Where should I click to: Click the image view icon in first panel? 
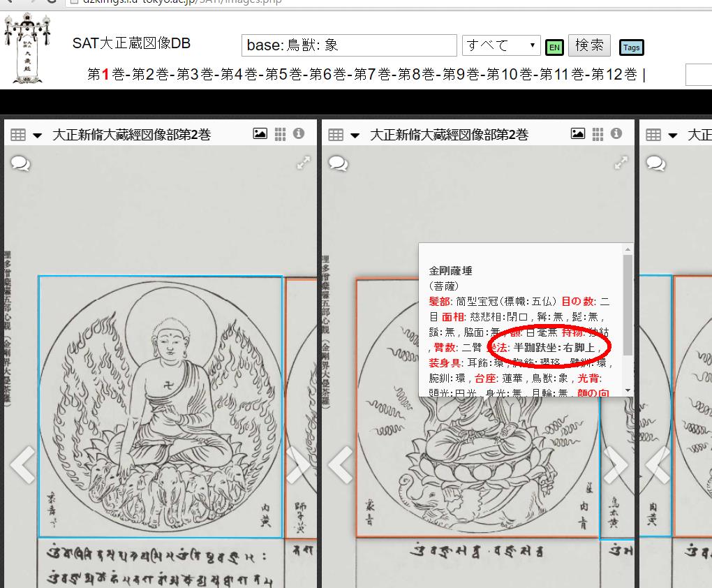pyautogui.click(x=260, y=133)
